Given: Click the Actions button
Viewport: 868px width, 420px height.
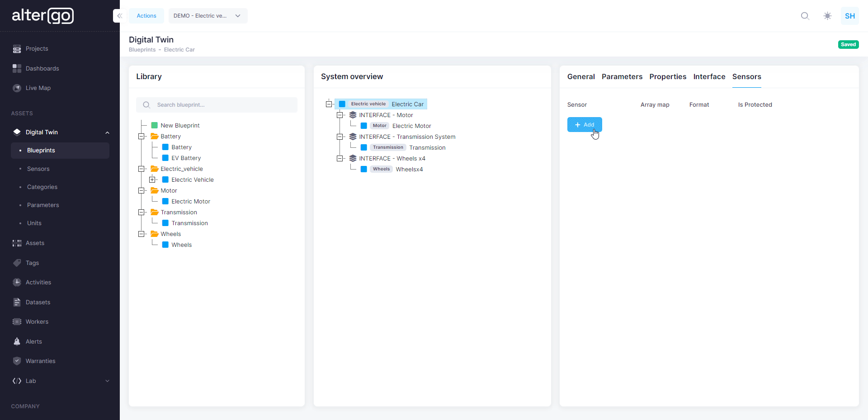Looking at the screenshot, I should point(146,16).
